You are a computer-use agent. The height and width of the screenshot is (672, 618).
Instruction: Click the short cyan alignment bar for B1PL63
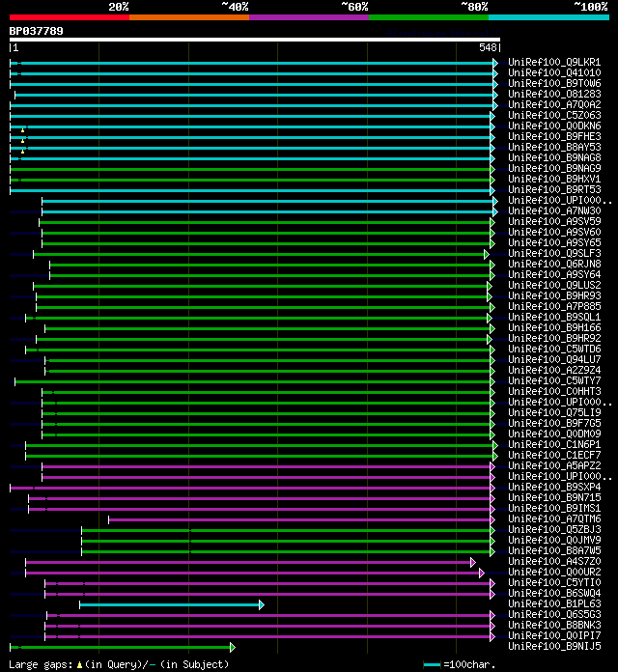click(x=170, y=605)
